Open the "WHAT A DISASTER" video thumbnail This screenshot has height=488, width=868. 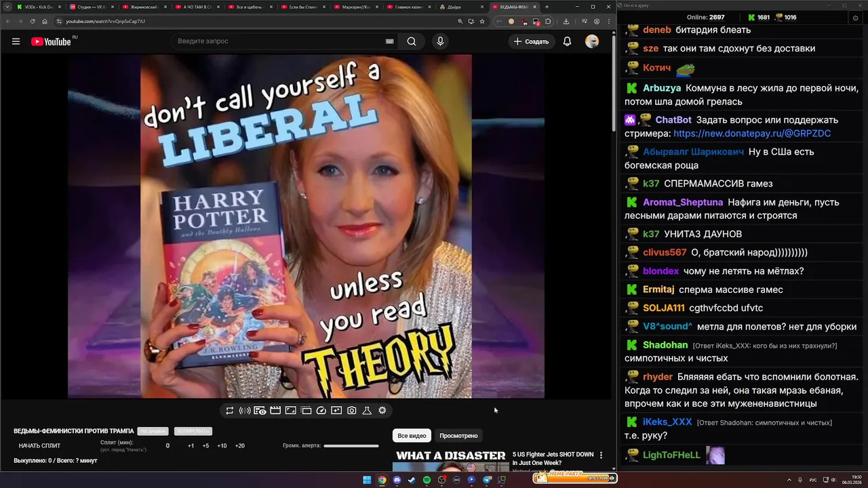coord(450,460)
